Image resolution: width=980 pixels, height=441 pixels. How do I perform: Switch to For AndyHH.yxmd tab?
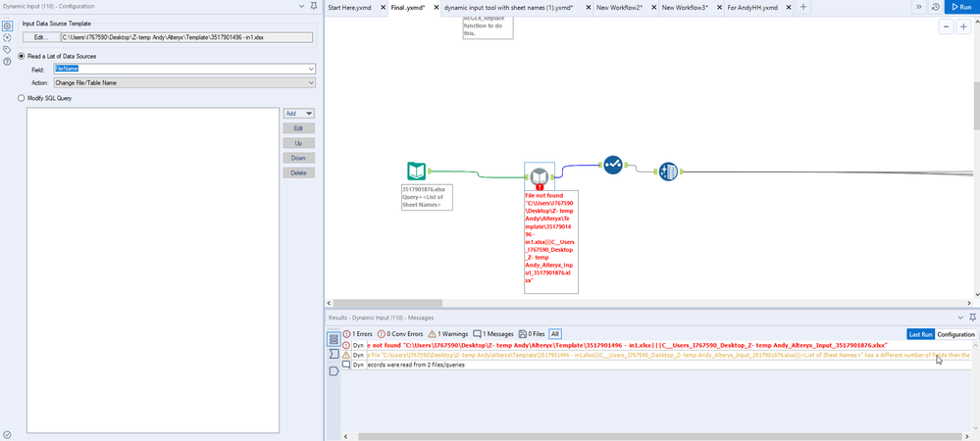(x=752, y=7)
